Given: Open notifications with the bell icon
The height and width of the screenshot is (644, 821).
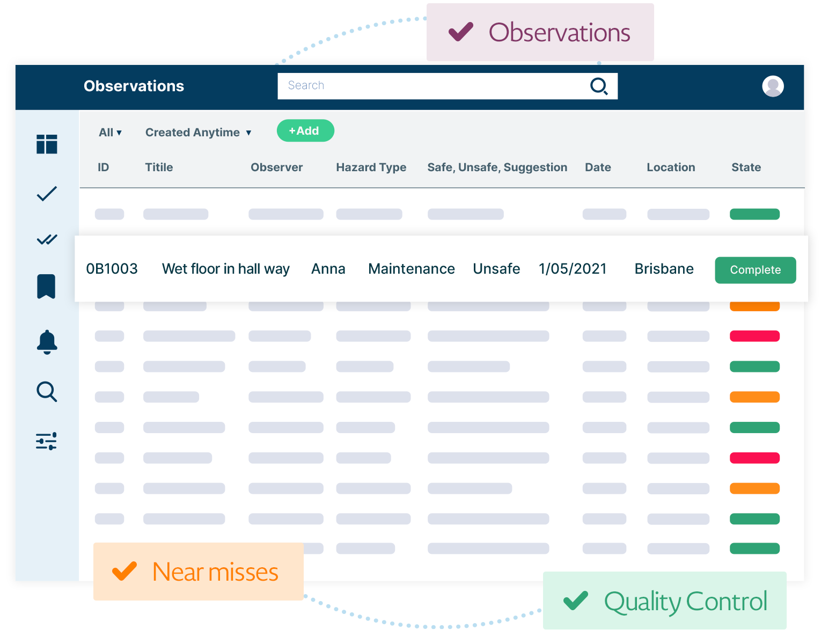Looking at the screenshot, I should 47,342.
